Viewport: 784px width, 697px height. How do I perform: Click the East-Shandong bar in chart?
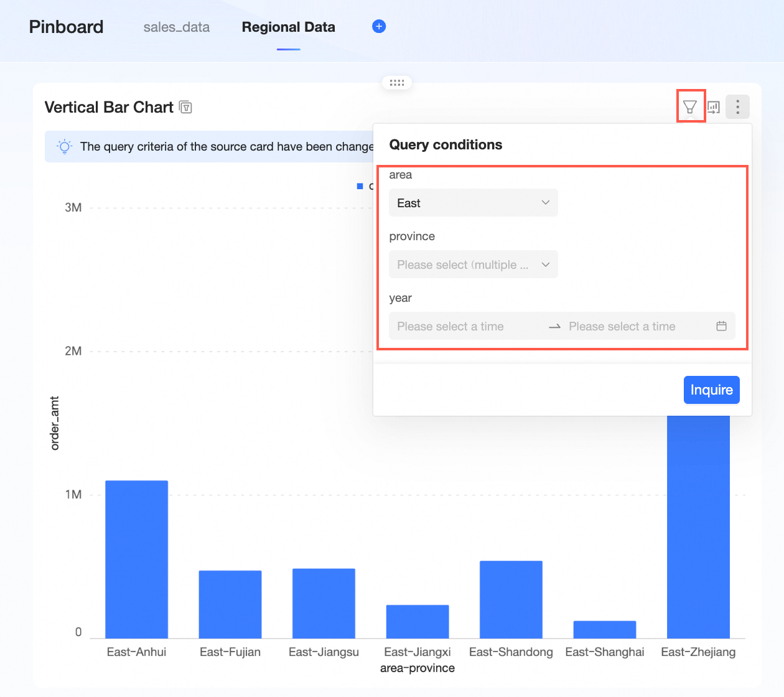tap(511, 599)
